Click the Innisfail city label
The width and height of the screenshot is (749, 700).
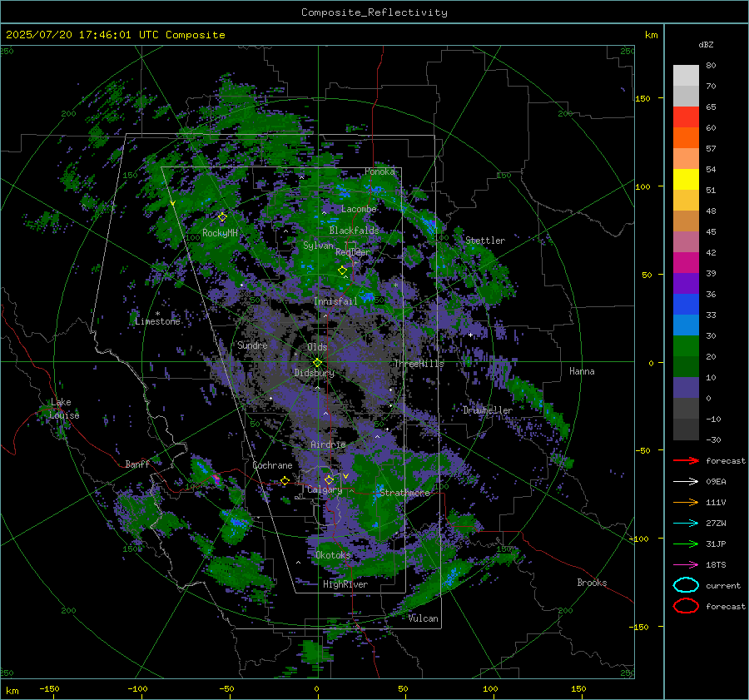(335, 301)
